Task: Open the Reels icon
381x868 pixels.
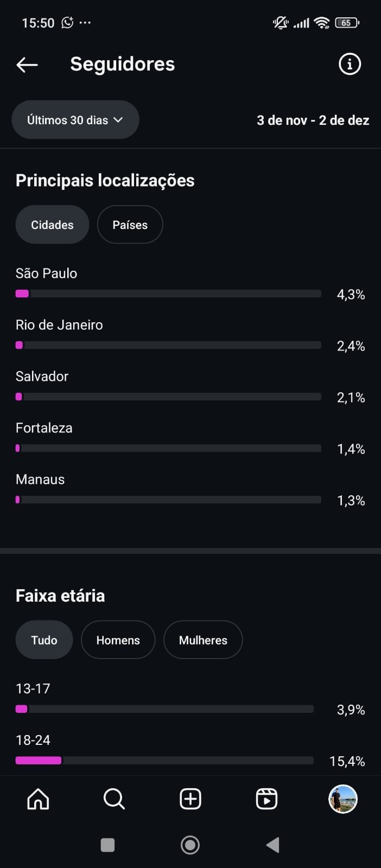Action: [x=266, y=798]
